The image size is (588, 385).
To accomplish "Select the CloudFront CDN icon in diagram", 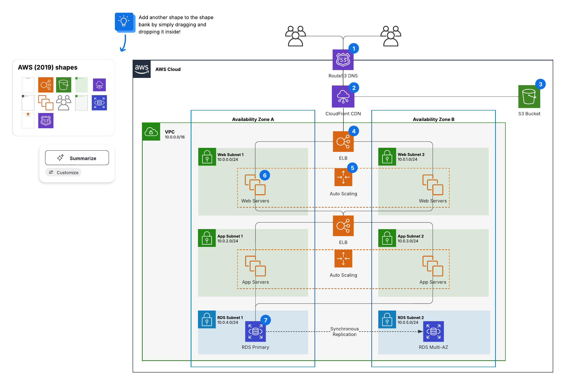I will pyautogui.click(x=343, y=97).
